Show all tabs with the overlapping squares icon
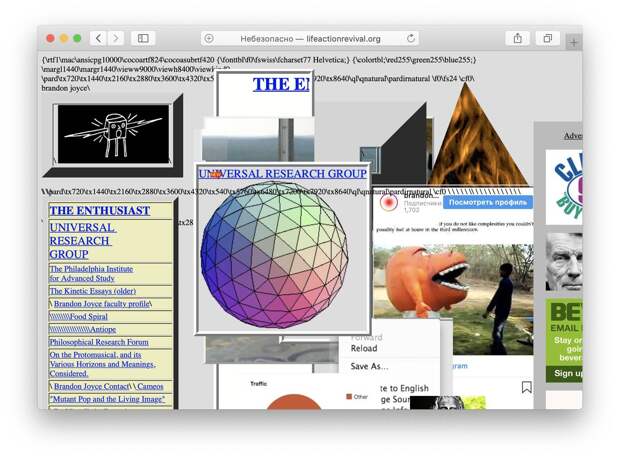620x459 pixels. (548, 38)
